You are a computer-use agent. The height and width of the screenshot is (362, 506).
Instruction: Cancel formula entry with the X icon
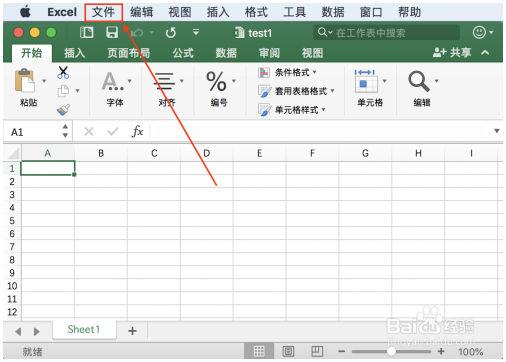click(x=89, y=131)
